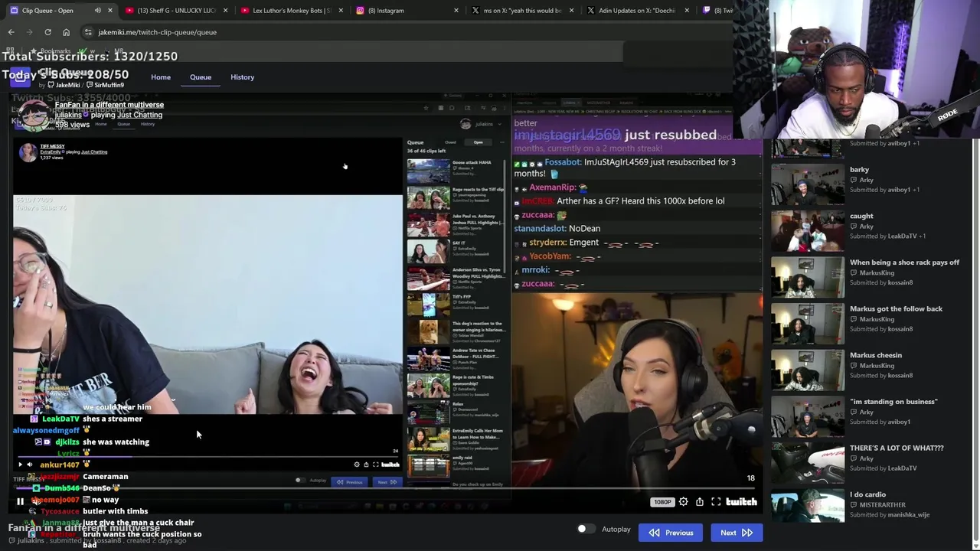
Task: Open site information icon in address bar
Action: coord(88,32)
